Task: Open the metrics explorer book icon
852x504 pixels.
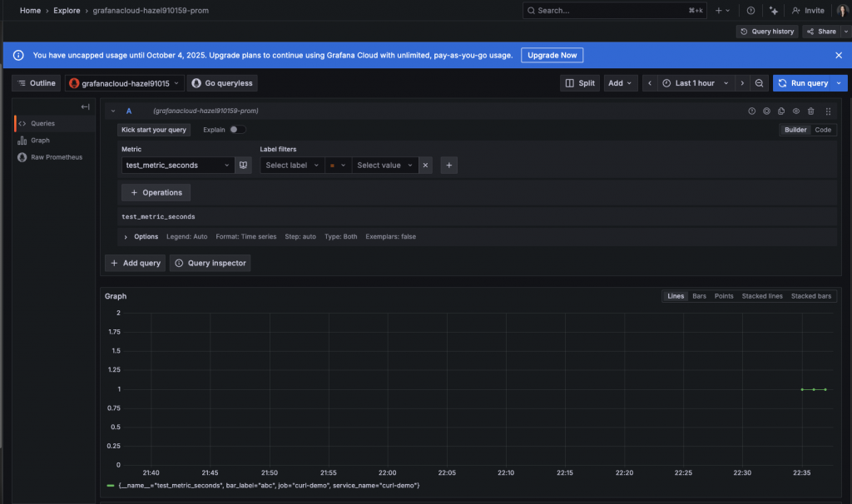Action: click(244, 166)
